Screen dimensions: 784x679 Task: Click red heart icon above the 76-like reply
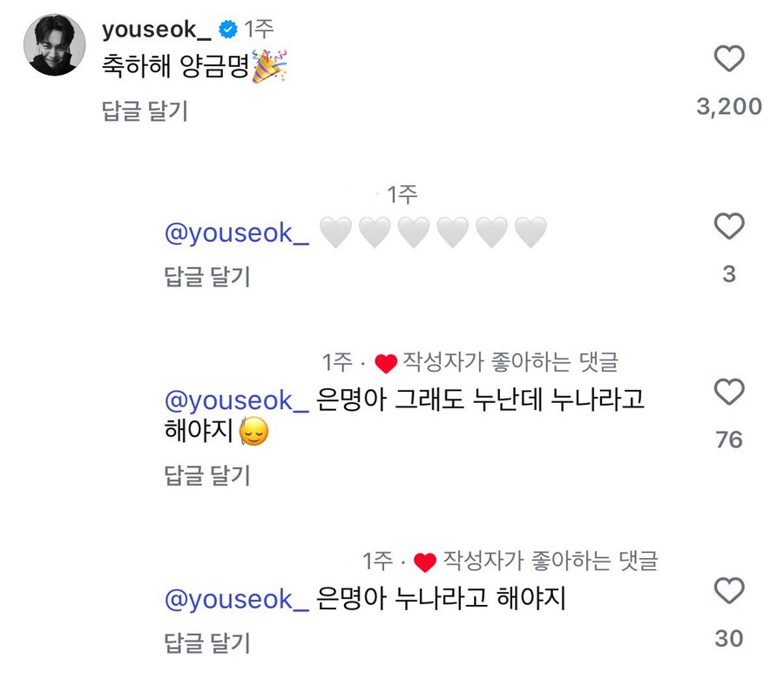(385, 363)
